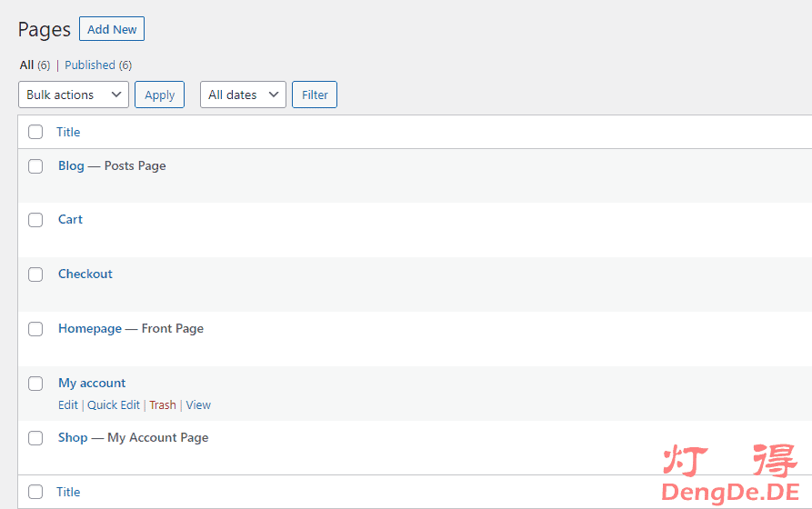This screenshot has width=812, height=509.
Task: Tick the Checkout page checkbox
Action: pyautogui.click(x=35, y=274)
